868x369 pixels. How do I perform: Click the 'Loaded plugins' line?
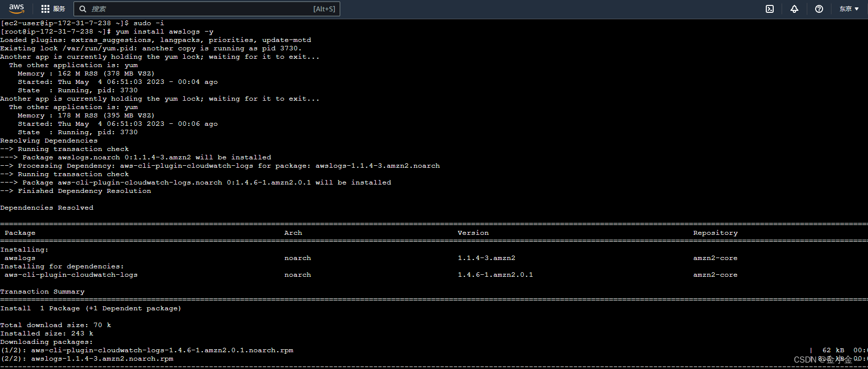[156, 40]
